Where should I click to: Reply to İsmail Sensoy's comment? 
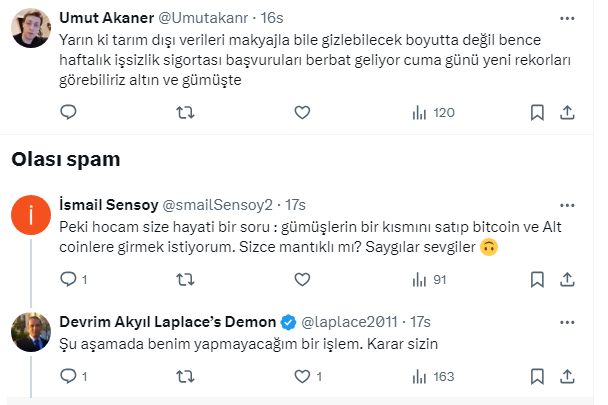coord(68,279)
